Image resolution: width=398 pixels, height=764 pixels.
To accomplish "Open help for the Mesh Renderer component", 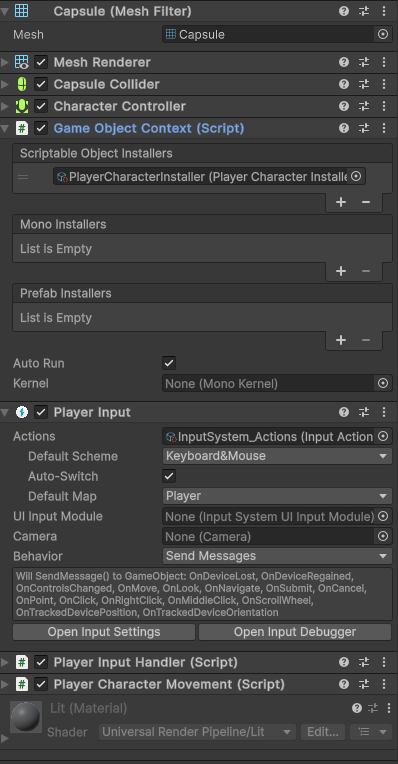I will point(344,62).
